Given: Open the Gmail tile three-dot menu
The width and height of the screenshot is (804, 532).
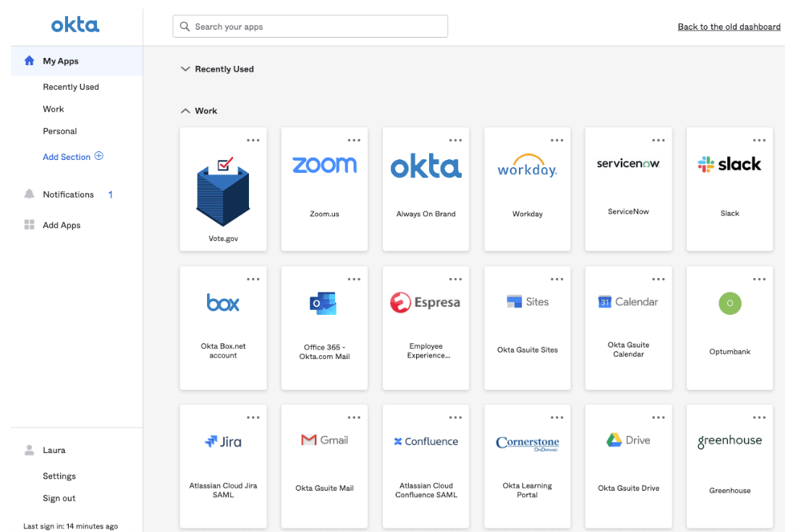Looking at the screenshot, I should tap(354, 418).
